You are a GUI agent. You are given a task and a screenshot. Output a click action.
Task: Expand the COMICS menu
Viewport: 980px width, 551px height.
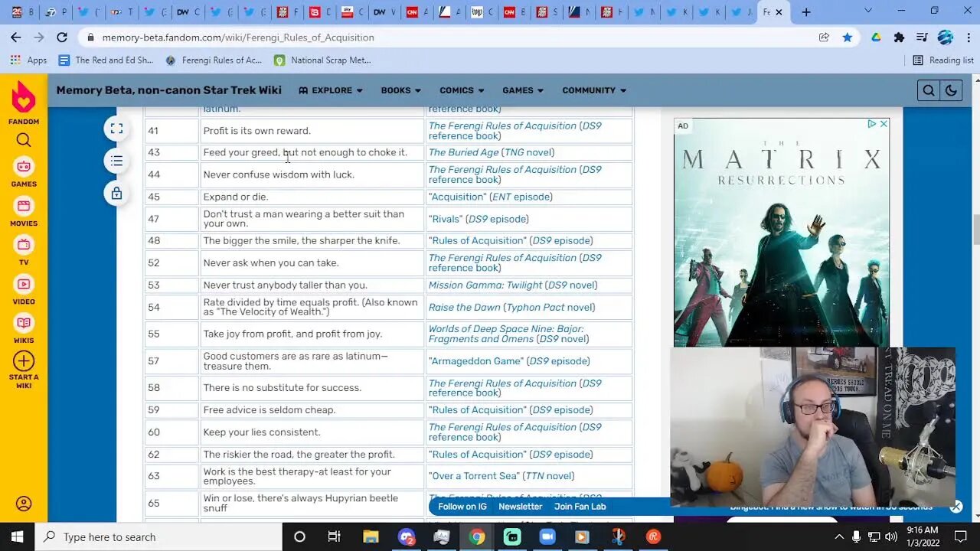click(462, 90)
